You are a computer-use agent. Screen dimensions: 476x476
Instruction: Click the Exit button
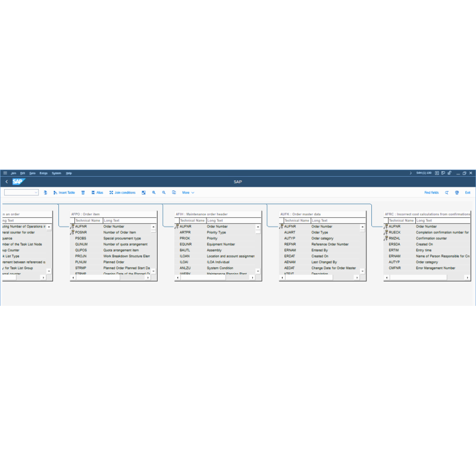[468, 192]
